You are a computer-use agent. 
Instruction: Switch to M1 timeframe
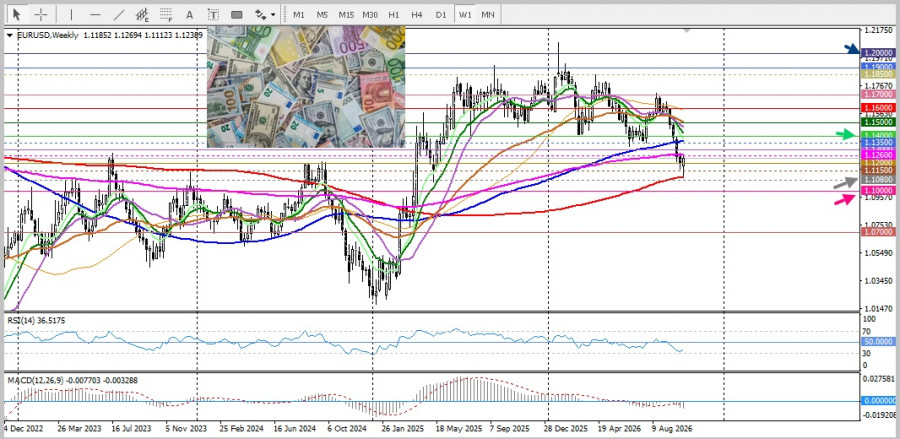[298, 14]
